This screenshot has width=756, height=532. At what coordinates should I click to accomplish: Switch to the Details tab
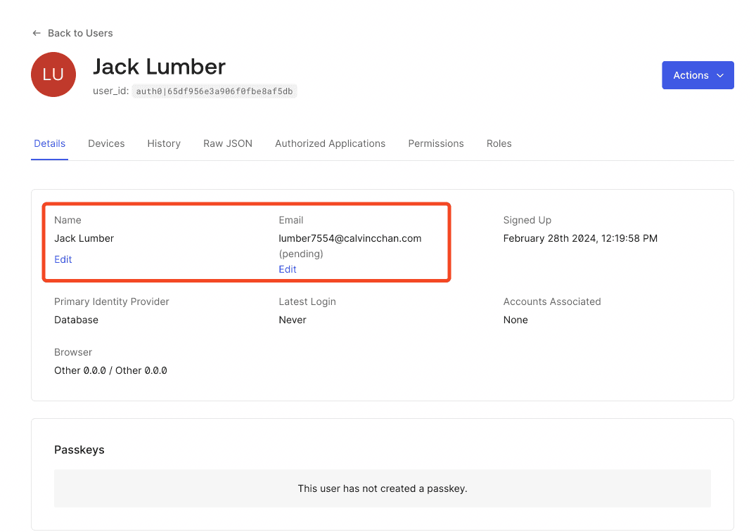point(50,143)
